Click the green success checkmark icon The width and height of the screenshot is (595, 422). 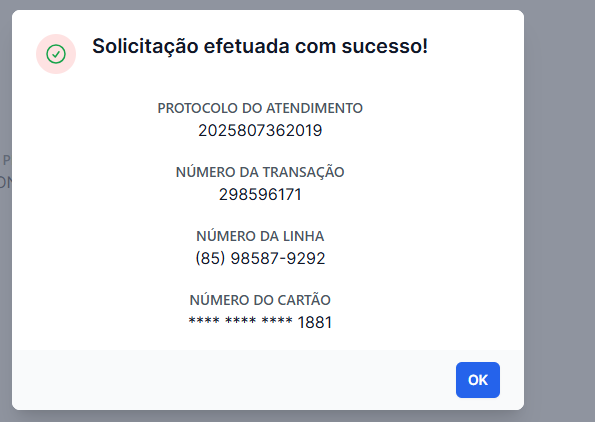pos(56,54)
